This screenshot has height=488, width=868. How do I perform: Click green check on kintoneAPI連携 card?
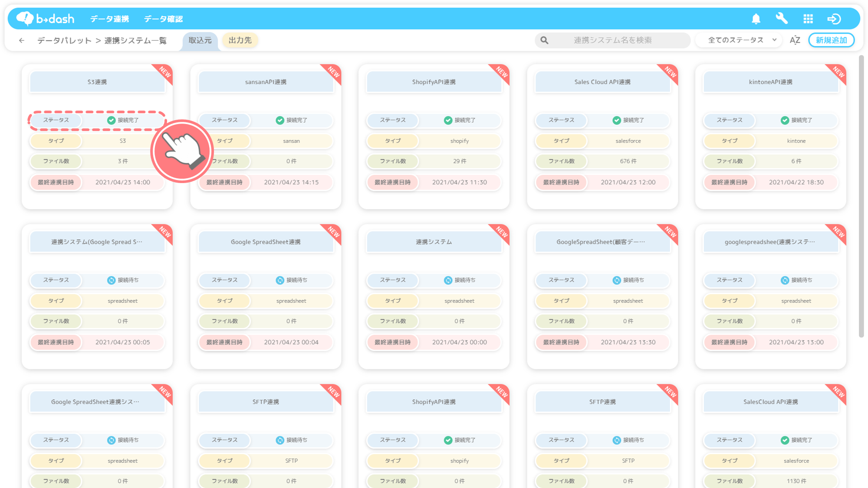(785, 120)
